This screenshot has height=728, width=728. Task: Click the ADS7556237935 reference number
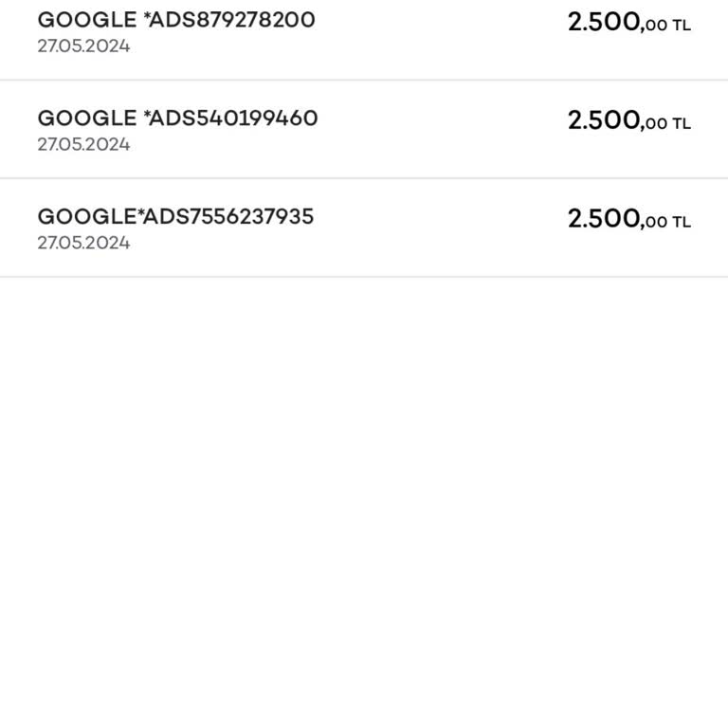point(227,217)
